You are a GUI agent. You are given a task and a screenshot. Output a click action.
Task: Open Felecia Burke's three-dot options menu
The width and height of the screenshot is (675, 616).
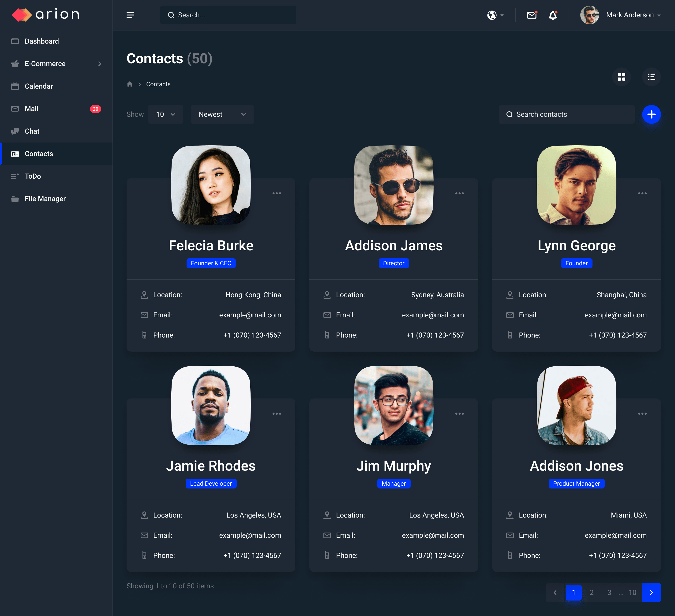277,194
